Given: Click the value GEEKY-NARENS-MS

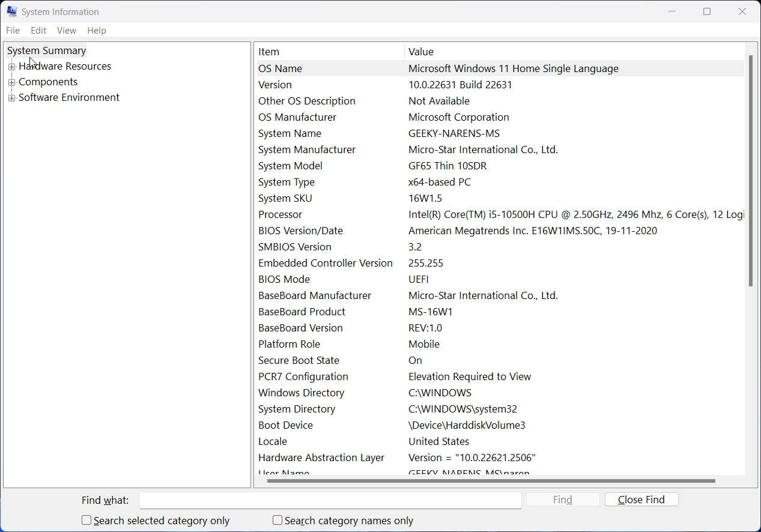Looking at the screenshot, I should click(454, 133).
